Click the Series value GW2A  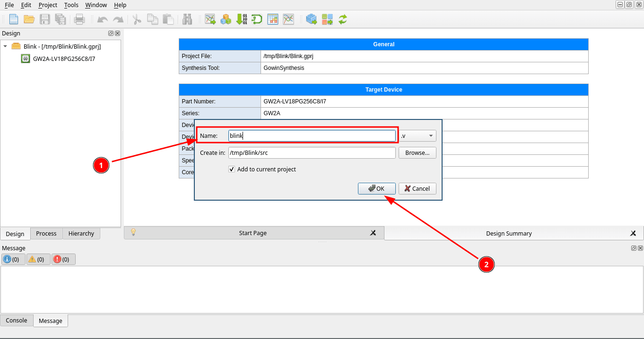coord(425,113)
